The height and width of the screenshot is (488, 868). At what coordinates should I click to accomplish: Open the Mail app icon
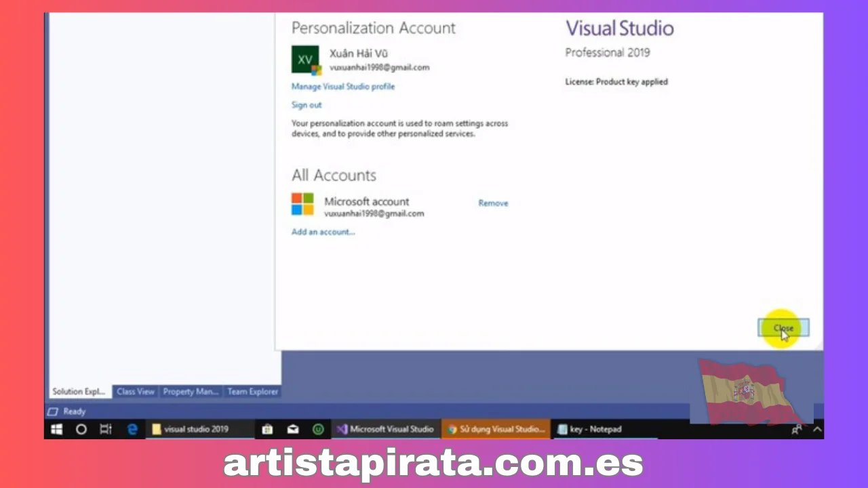click(x=293, y=429)
